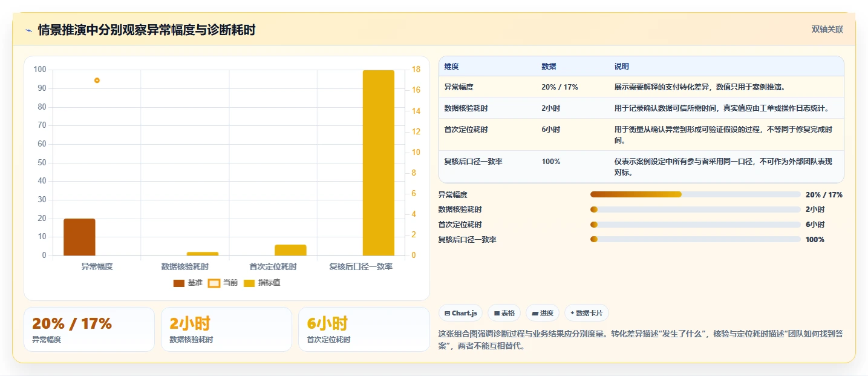Click the 进度 tag chip
This screenshot has width=868, height=376.
click(543, 313)
